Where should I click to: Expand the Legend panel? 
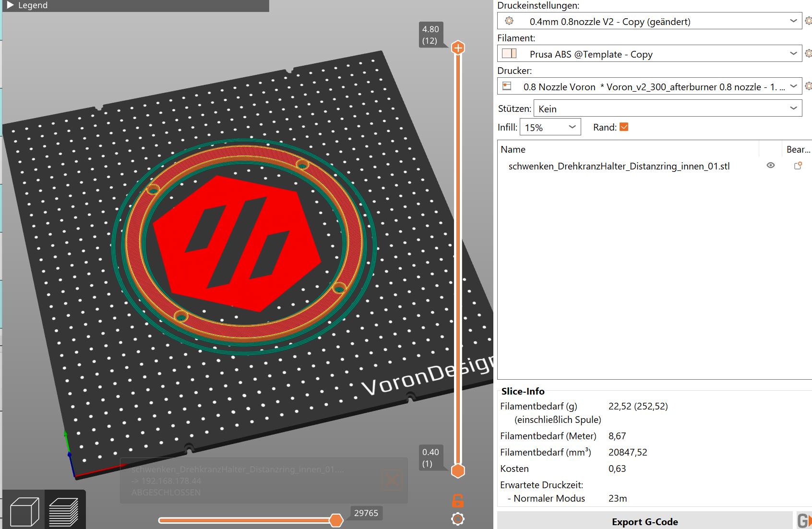pyautogui.click(x=11, y=5)
